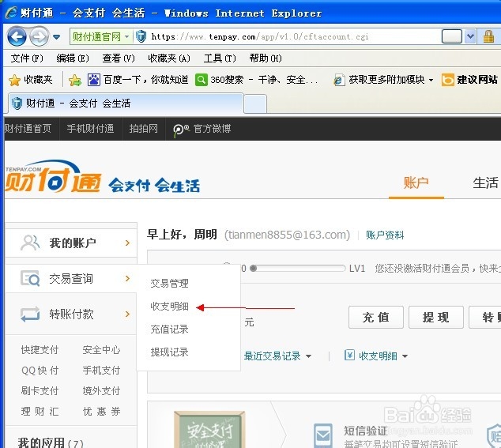Click the shield icon in the address bar
Image resolution: width=501 pixels, height=448 pixels.
141,37
